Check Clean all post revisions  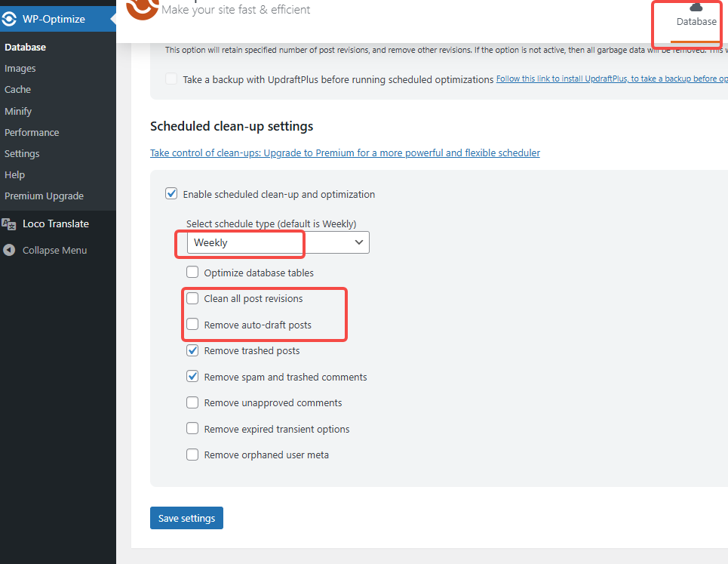192,299
